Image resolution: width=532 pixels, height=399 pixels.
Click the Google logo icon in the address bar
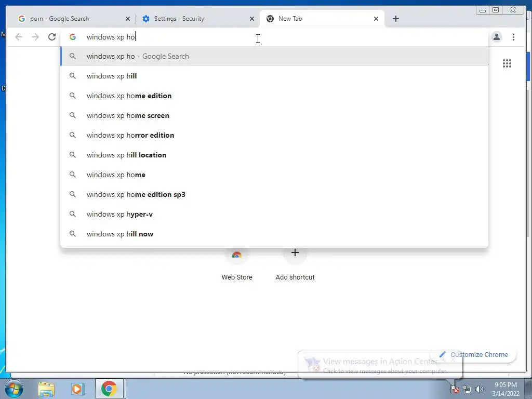[x=73, y=37]
